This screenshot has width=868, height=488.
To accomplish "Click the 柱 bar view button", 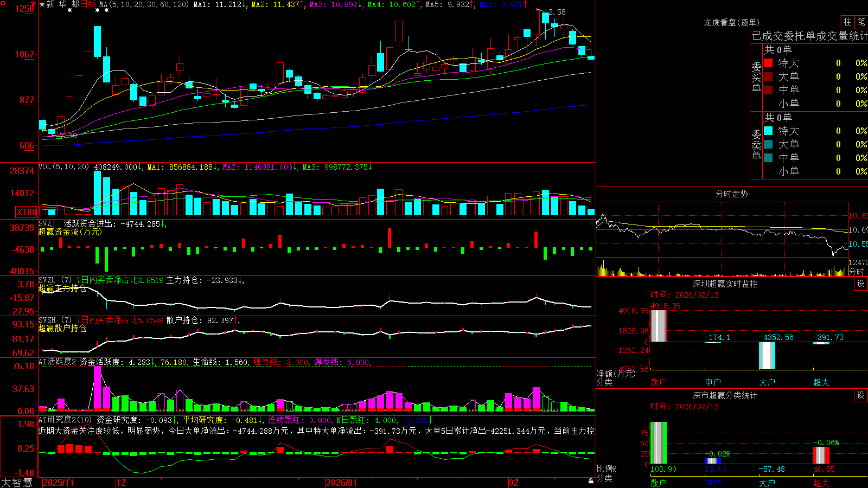I will pyautogui.click(x=847, y=22).
